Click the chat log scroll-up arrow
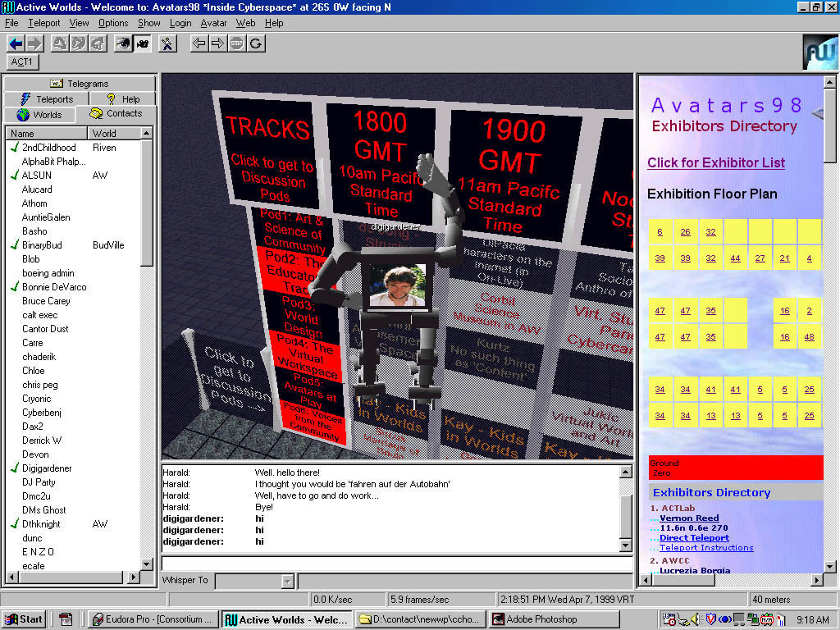 (x=626, y=472)
